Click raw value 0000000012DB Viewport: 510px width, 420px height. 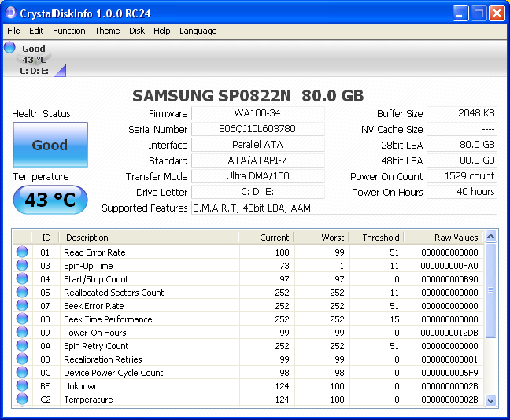449,333
